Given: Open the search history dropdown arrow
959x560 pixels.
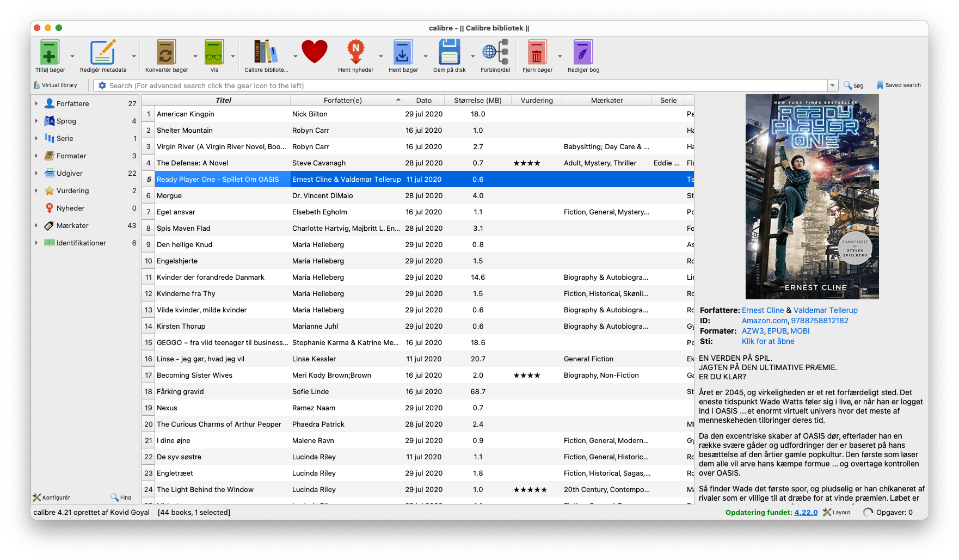Looking at the screenshot, I should [832, 85].
